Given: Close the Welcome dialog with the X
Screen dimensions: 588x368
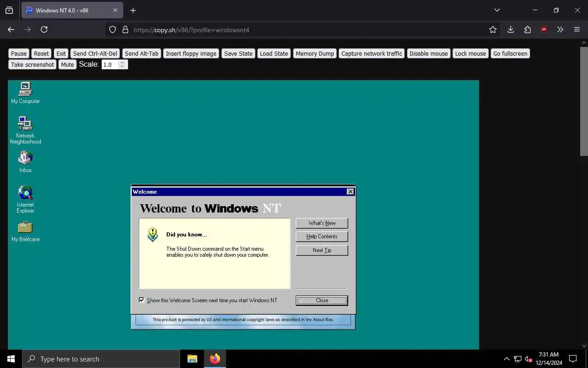Looking at the screenshot, I should click(351, 191).
